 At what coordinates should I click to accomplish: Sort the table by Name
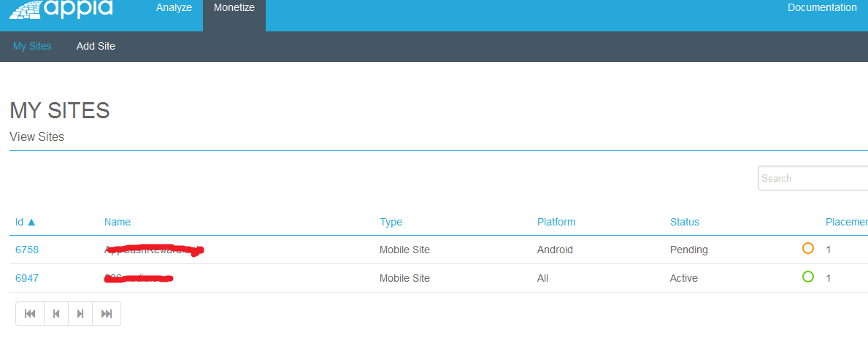click(118, 222)
